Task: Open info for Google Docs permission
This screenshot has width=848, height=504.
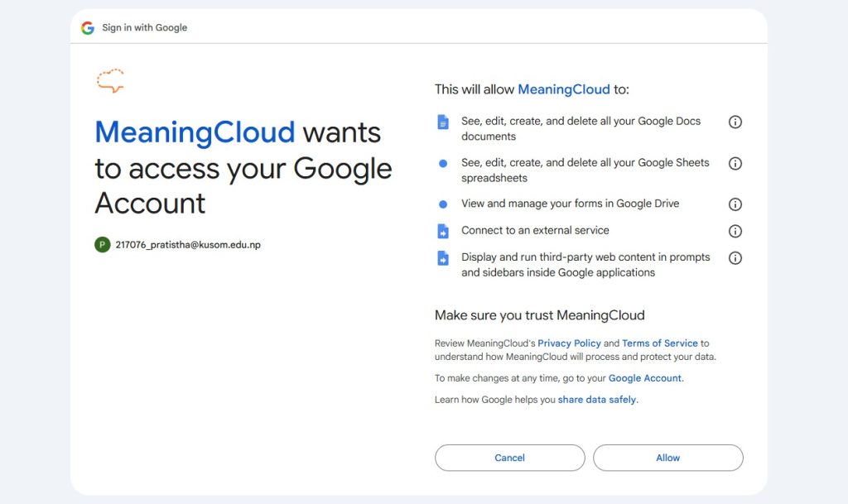Action: pyautogui.click(x=735, y=122)
